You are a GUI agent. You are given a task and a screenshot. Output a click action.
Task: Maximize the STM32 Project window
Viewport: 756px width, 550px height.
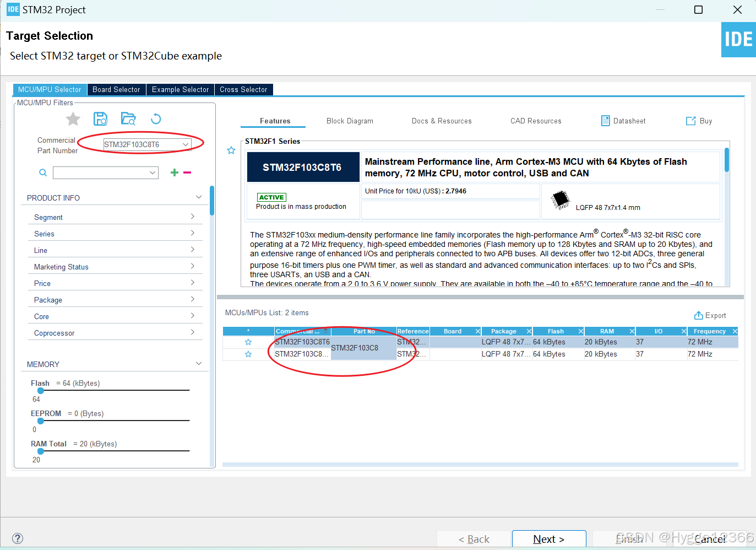pyautogui.click(x=698, y=10)
